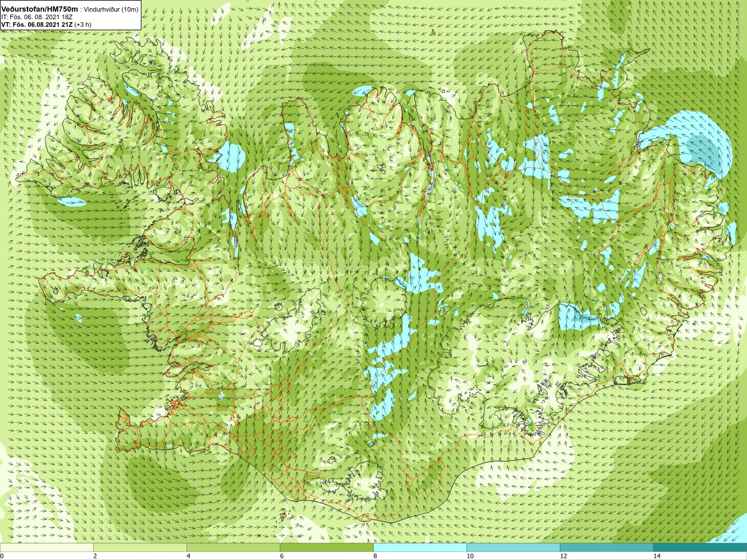Click the 'Vindurhviður (10m)' parameter label
Image resolution: width=747 pixels, height=560 pixels.
tap(111, 10)
